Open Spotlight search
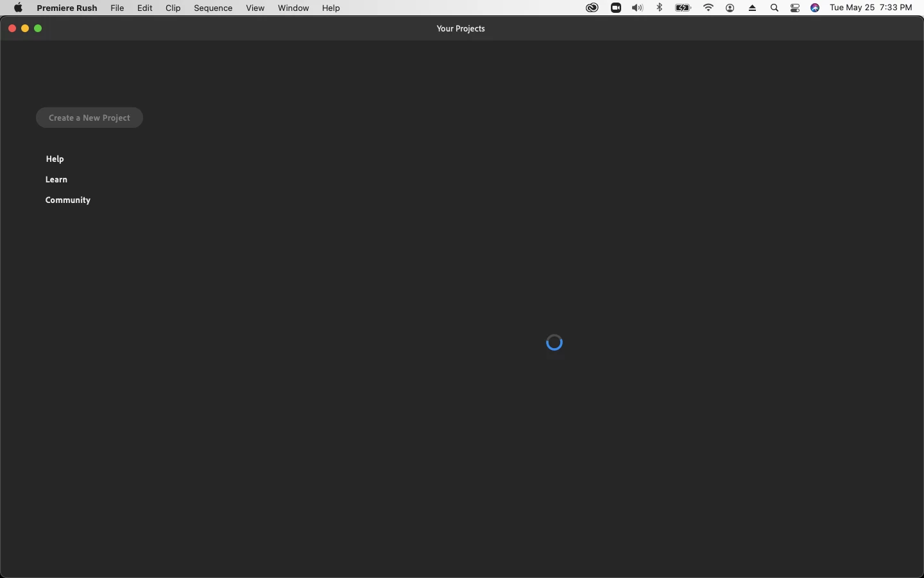 click(x=774, y=8)
